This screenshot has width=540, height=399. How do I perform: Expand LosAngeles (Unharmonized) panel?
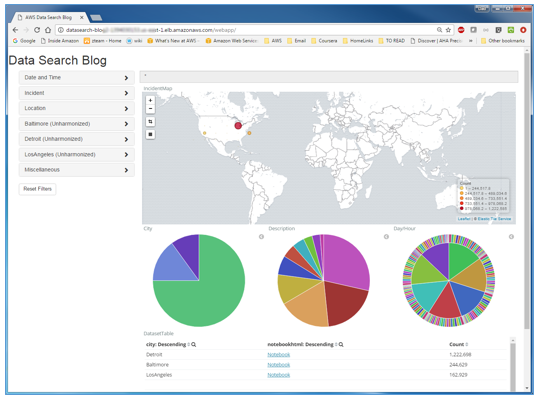[x=76, y=155]
